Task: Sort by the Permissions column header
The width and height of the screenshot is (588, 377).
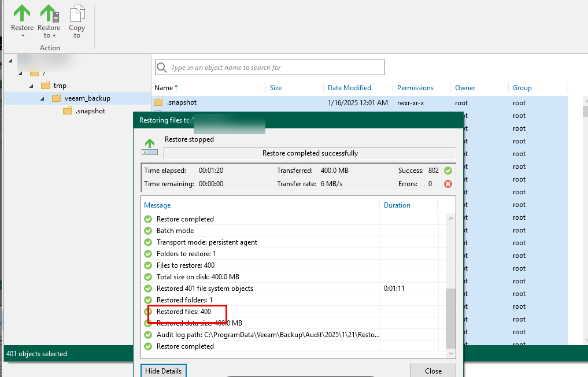Action: coord(415,88)
